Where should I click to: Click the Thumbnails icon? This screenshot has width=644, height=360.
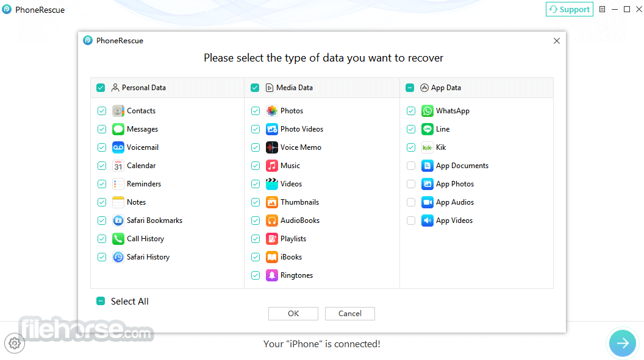(272, 202)
